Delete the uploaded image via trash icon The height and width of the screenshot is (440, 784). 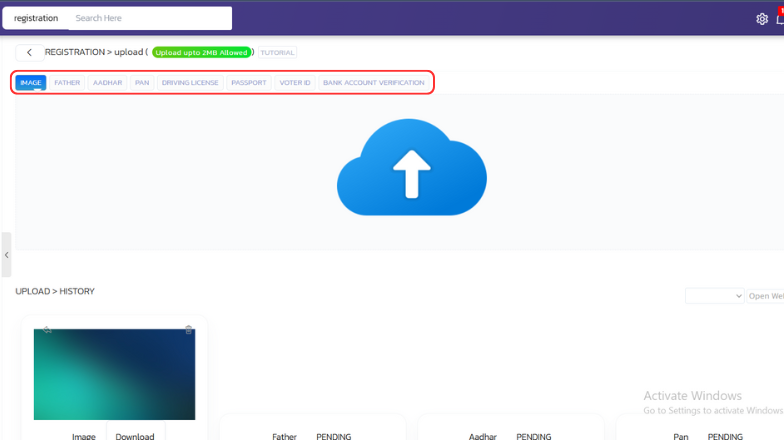tap(188, 329)
